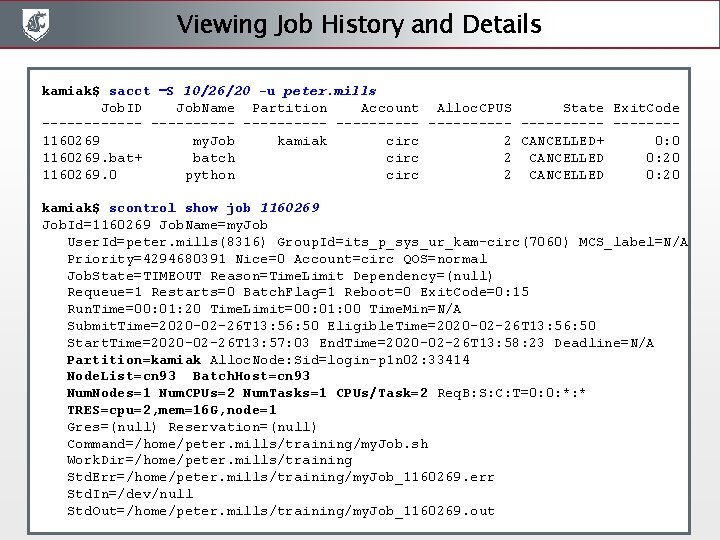The height and width of the screenshot is (540, 720).
Task: Click the 'CANCELLED+' state value
Action: 562,141
